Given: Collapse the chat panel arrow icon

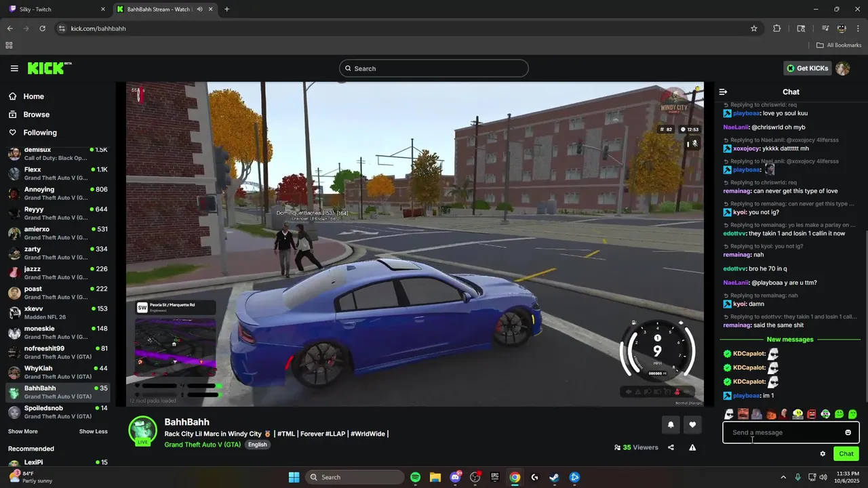Looking at the screenshot, I should pyautogui.click(x=723, y=91).
